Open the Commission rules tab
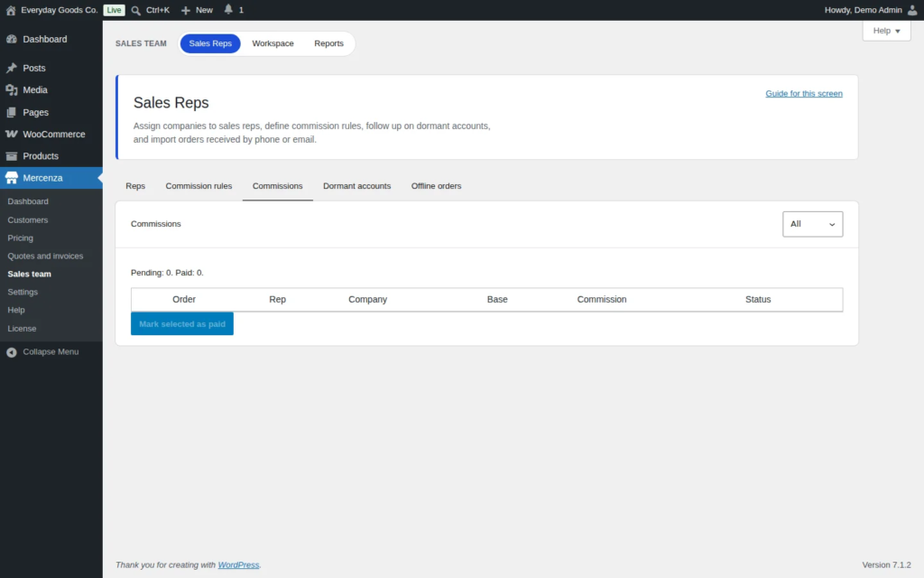This screenshot has width=924, height=578. (x=199, y=186)
